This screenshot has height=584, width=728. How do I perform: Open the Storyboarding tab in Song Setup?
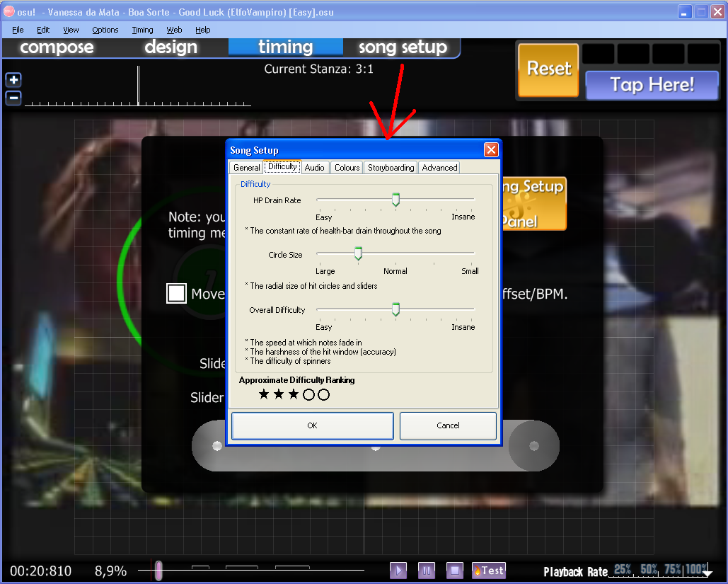click(391, 168)
